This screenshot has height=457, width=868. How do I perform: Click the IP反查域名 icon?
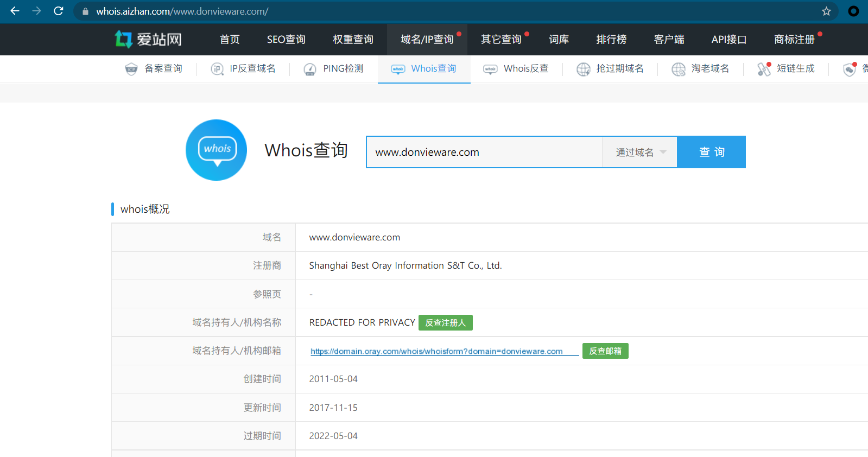[x=217, y=69]
